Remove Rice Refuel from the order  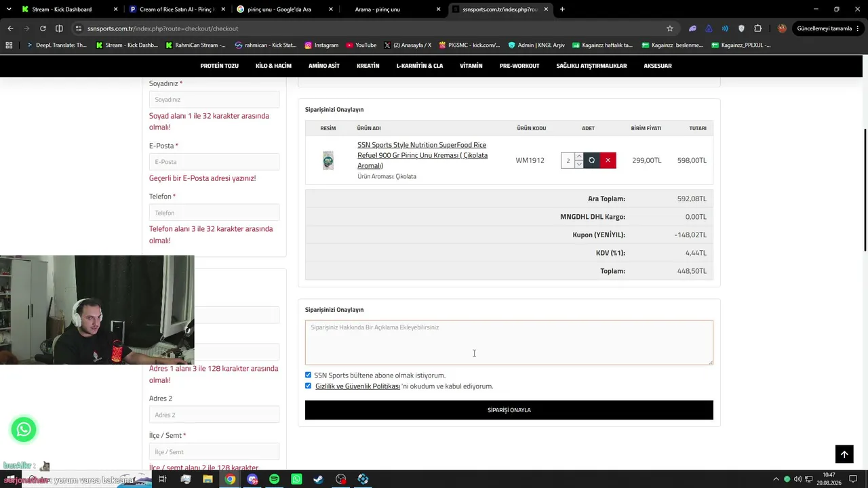pyautogui.click(x=608, y=161)
